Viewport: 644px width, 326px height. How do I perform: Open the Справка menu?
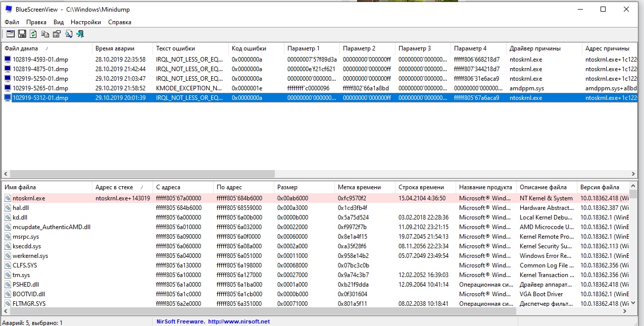point(120,22)
